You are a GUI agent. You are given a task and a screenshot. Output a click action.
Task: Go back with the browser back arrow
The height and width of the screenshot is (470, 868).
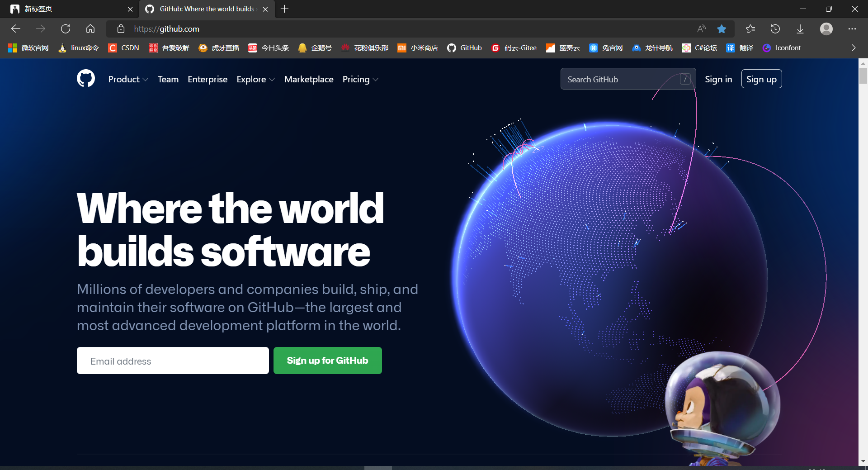[16, 29]
